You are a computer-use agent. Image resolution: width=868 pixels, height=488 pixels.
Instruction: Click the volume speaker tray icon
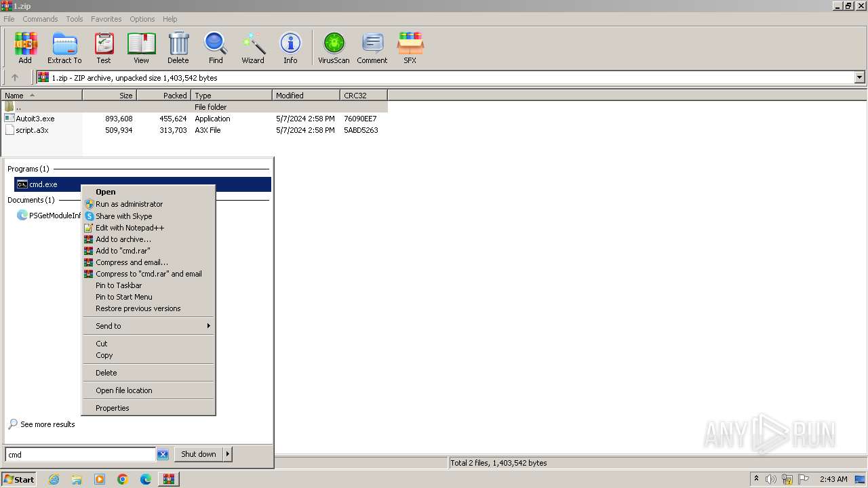[771, 479]
